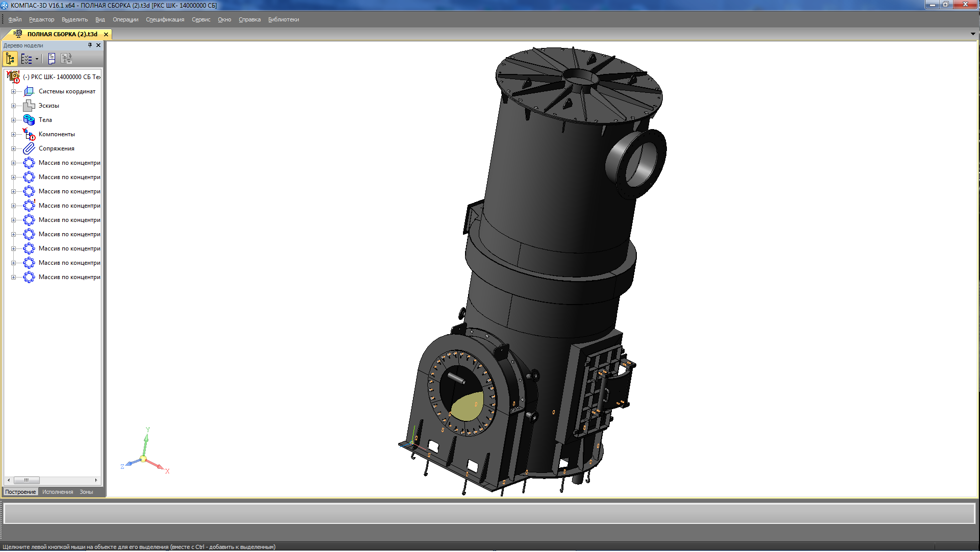Pin the Дерево модели panel
980x552 pixels.
[90, 45]
